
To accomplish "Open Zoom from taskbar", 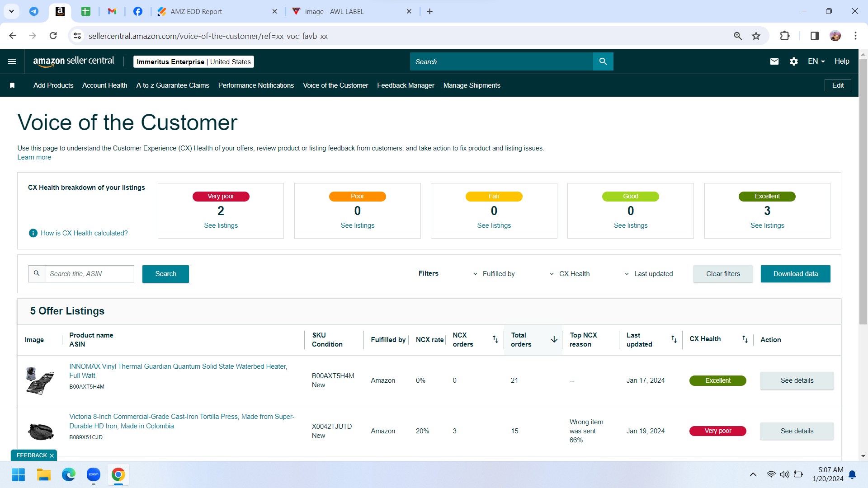I will [94, 474].
